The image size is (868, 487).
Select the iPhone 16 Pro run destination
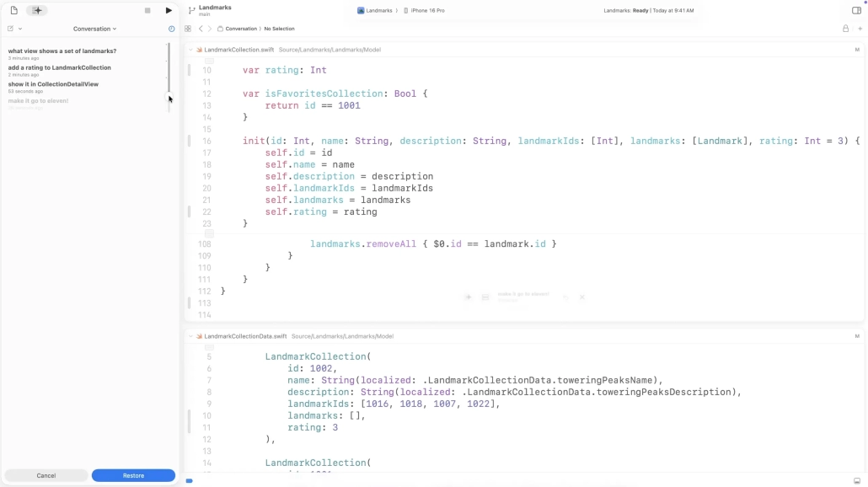tap(426, 10)
